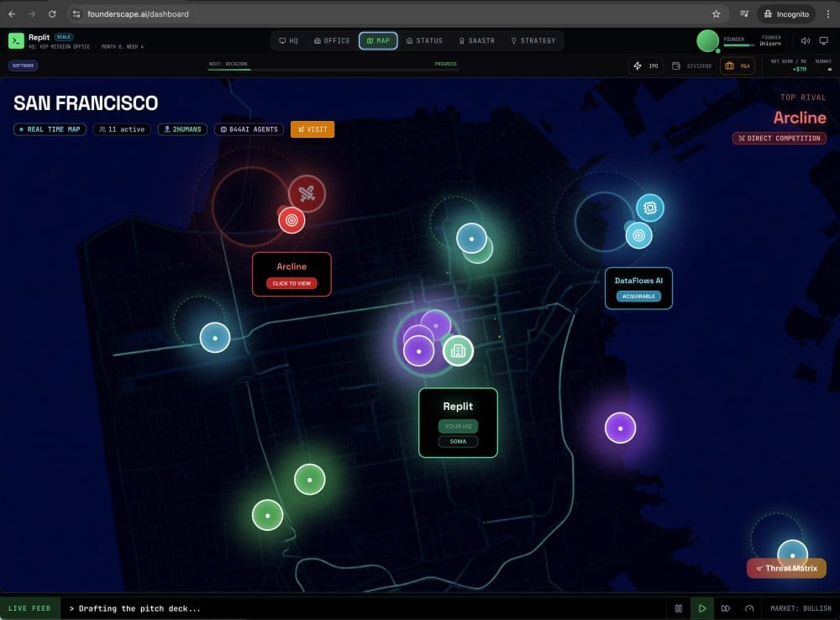Click the top rival name Arcline

coord(800,118)
